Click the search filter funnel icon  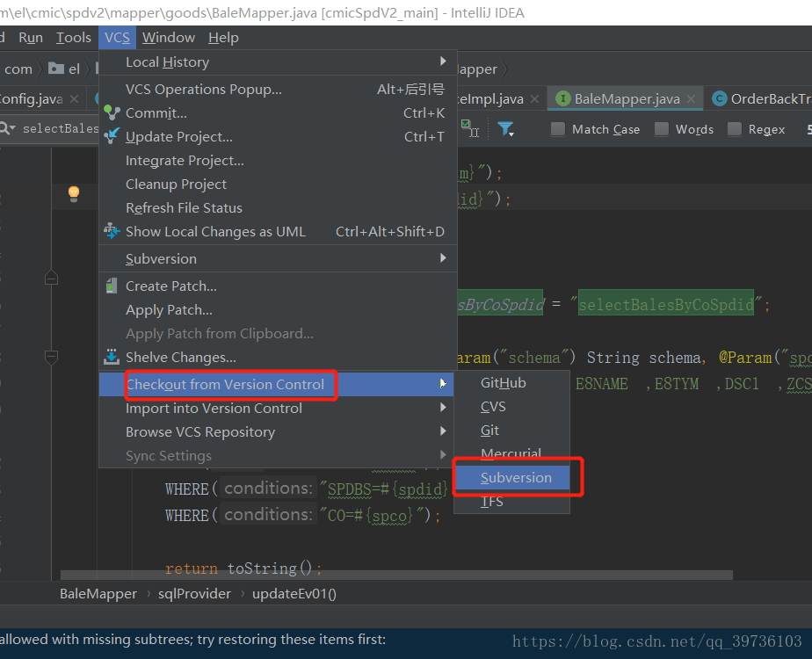(x=505, y=129)
